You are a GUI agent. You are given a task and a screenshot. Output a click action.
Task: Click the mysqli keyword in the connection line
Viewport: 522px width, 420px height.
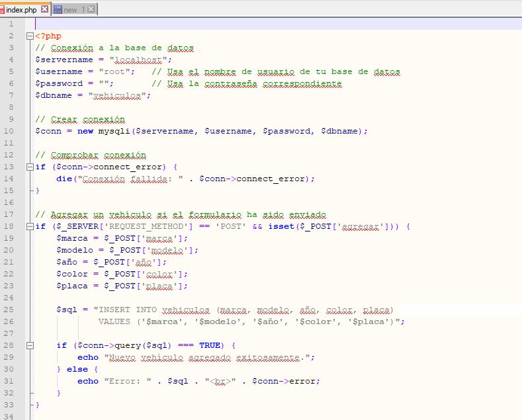pos(114,131)
